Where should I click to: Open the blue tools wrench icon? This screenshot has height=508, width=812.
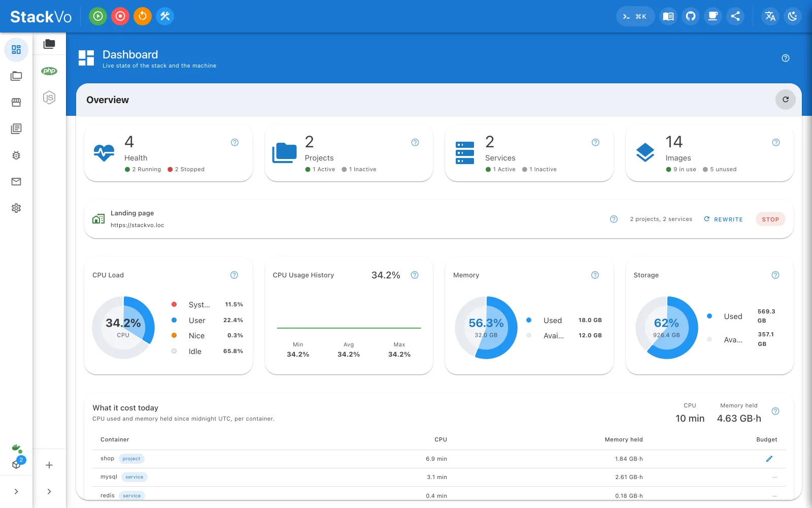tap(165, 16)
